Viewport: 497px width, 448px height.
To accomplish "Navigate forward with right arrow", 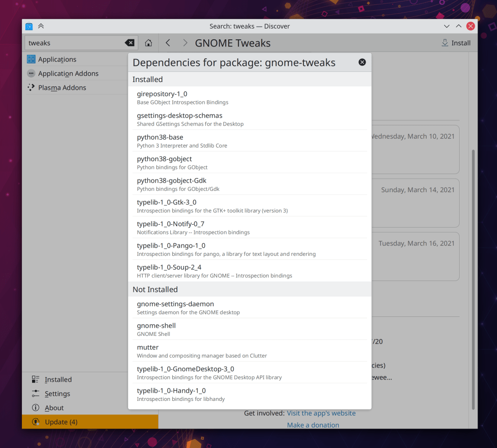I will tap(185, 43).
